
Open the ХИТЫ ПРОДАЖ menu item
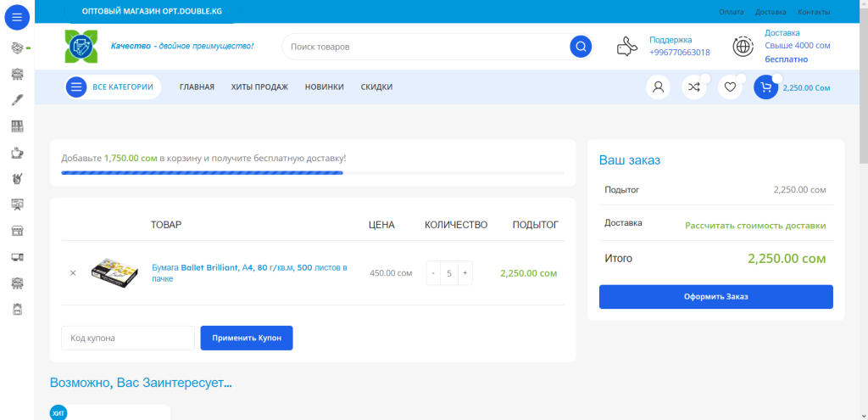click(259, 87)
